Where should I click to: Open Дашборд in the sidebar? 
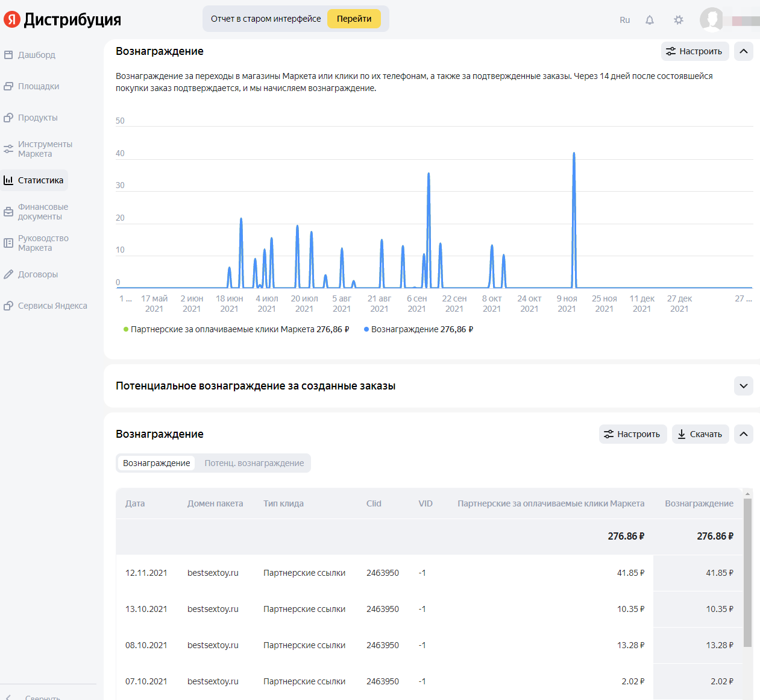37,55
